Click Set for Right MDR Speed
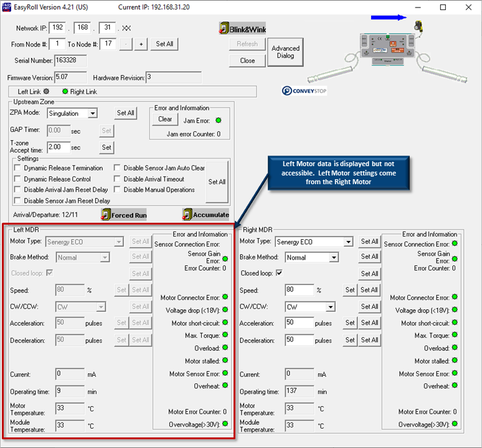This screenshot has width=482, height=448. coord(350,289)
